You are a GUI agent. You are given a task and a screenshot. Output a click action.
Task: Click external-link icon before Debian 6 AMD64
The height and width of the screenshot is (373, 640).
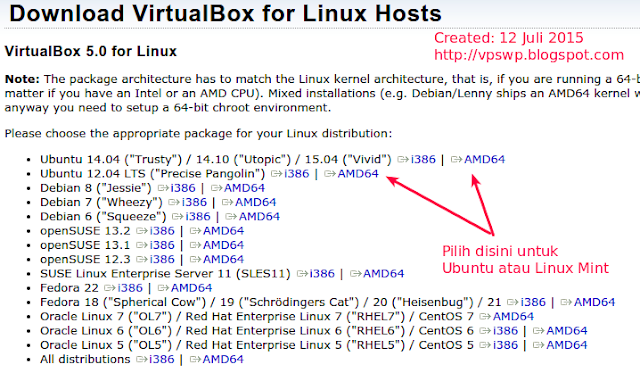point(231,217)
